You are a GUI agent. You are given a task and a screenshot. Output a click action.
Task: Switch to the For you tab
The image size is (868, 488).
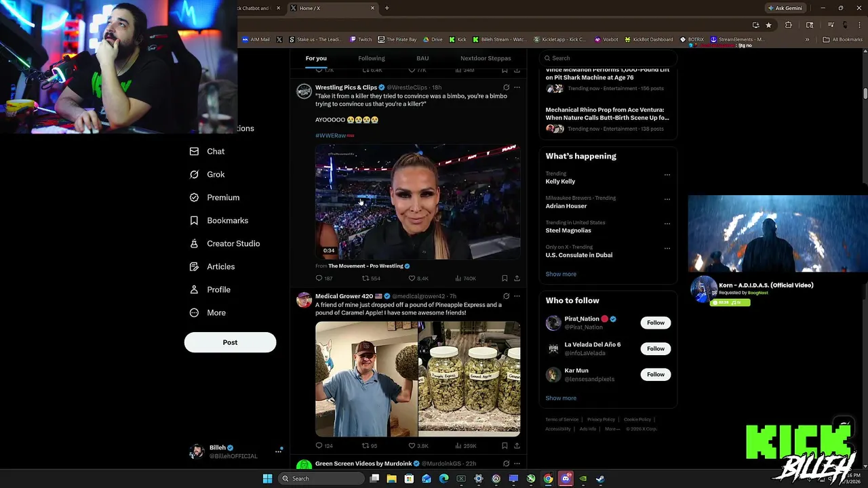pos(316,58)
